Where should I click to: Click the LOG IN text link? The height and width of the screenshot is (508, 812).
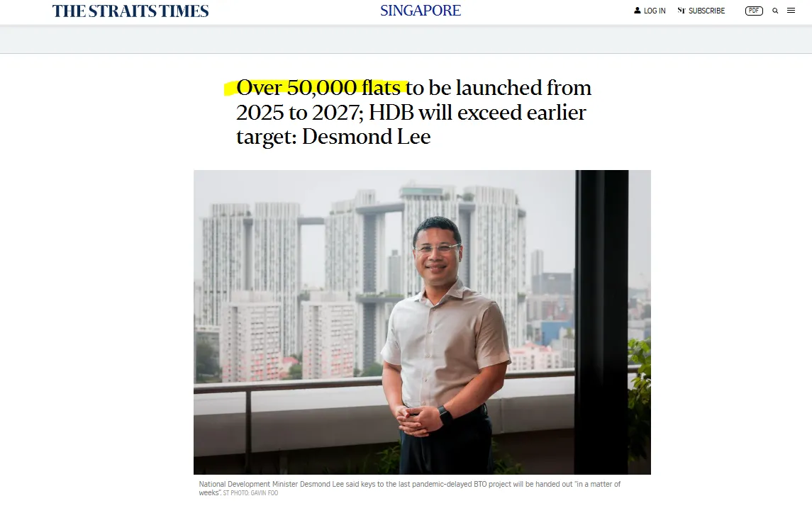(x=655, y=11)
